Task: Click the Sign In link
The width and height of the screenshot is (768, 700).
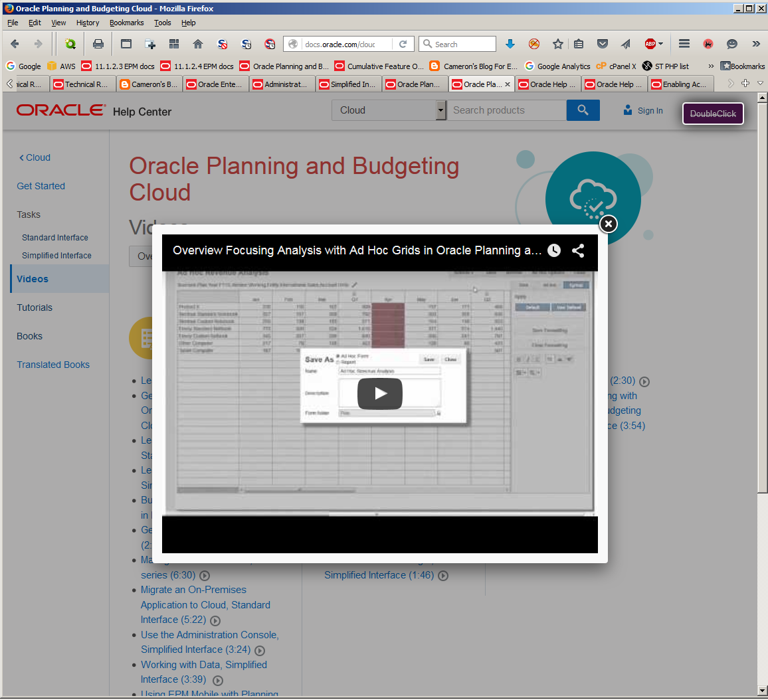Action: [650, 111]
